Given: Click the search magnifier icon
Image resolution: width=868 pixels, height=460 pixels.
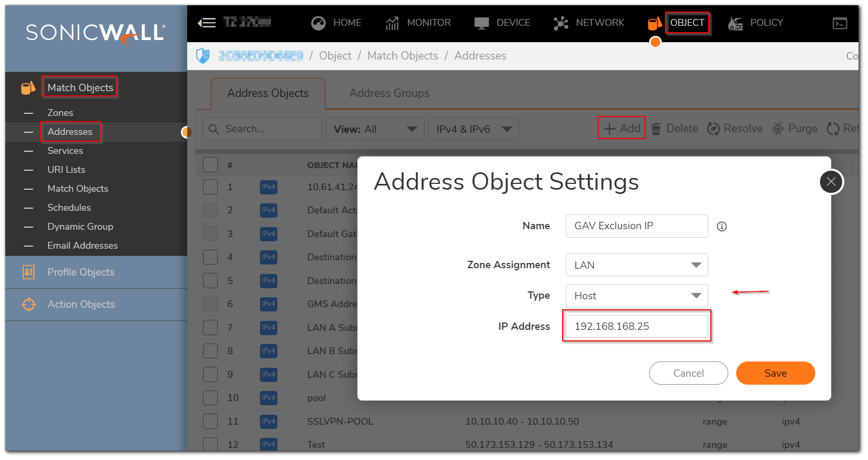Looking at the screenshot, I should [214, 129].
